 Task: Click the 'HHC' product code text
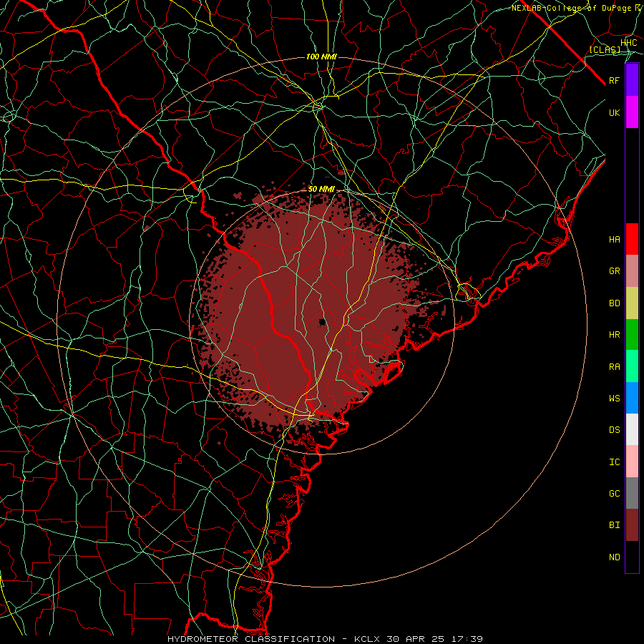click(x=628, y=43)
